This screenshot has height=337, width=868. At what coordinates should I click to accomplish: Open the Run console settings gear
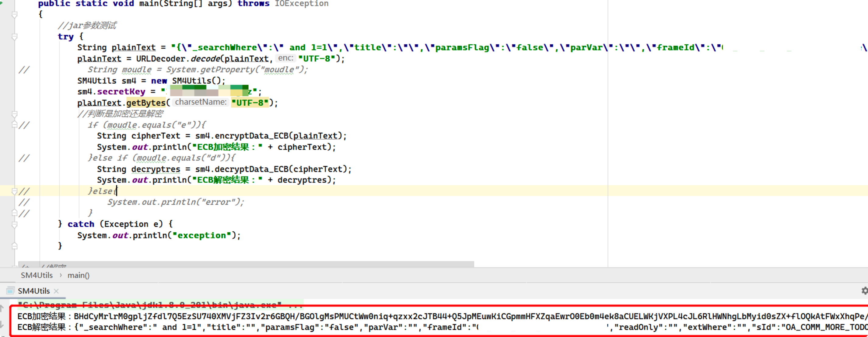pos(864,290)
